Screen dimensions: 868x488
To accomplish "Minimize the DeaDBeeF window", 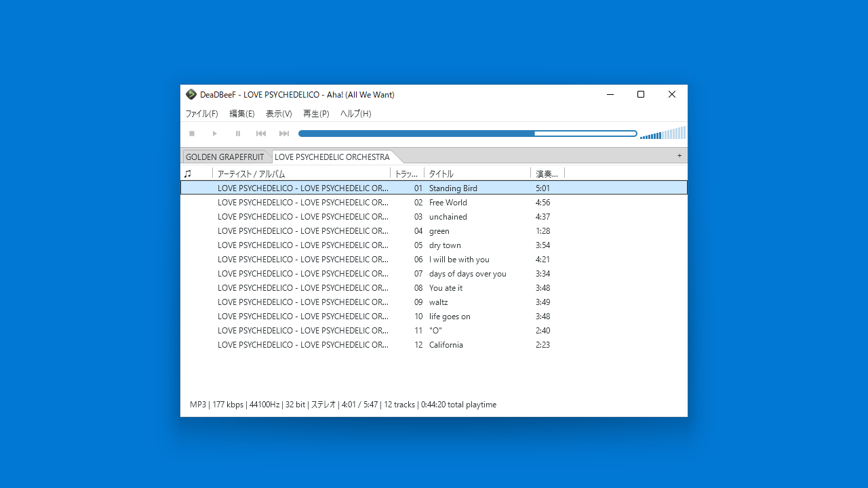I will (x=610, y=94).
